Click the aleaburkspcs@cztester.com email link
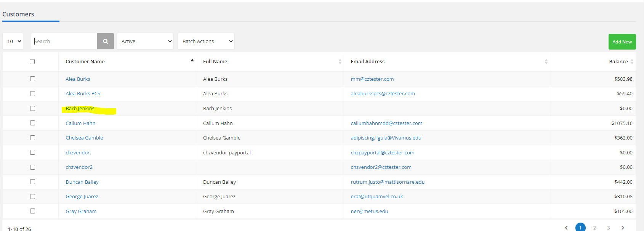The image size is (644, 231). [383, 93]
